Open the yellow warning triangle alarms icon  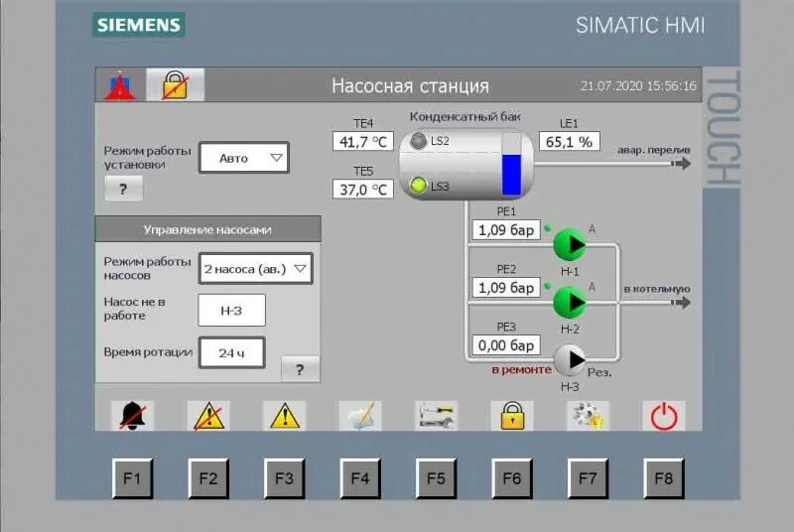tap(284, 416)
